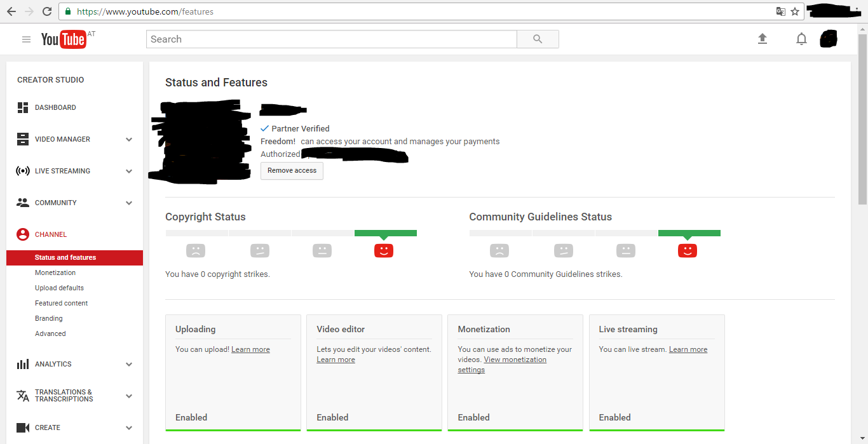Open the account avatar menu
The height and width of the screenshot is (444, 868).
(x=829, y=39)
